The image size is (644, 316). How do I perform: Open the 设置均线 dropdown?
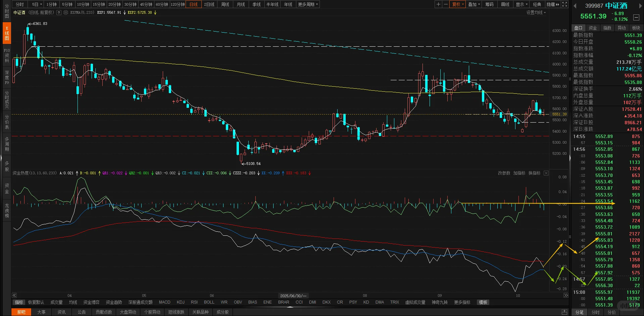pyautogui.click(x=536, y=12)
